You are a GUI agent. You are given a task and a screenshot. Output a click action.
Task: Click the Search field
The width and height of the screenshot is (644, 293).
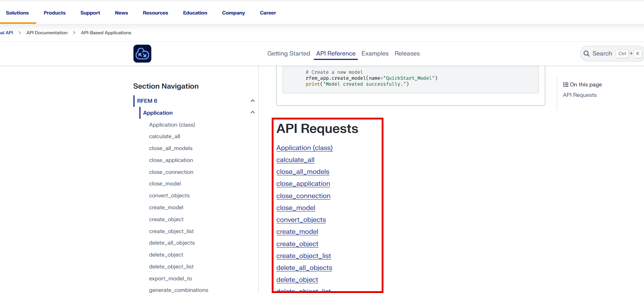[612, 54]
